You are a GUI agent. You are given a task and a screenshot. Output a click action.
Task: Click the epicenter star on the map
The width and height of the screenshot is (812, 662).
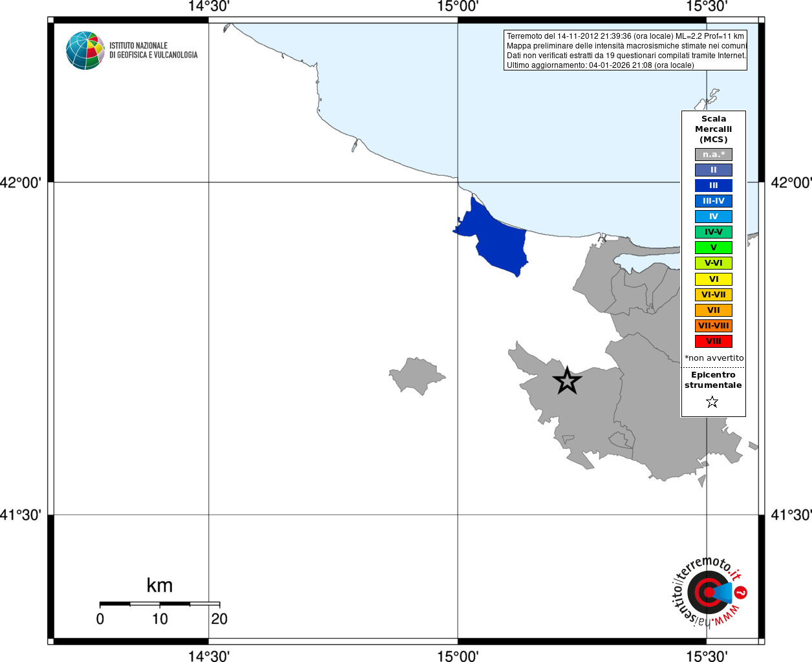click(x=567, y=381)
